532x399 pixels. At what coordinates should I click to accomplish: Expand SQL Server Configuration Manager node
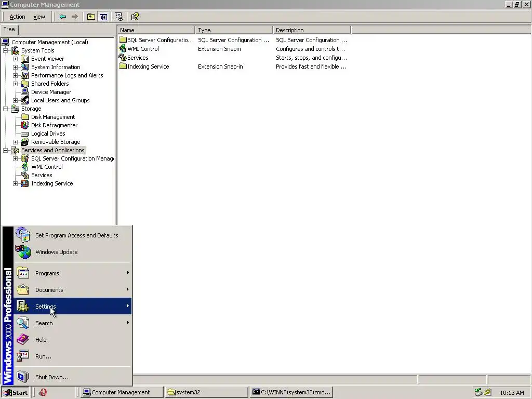(15, 158)
